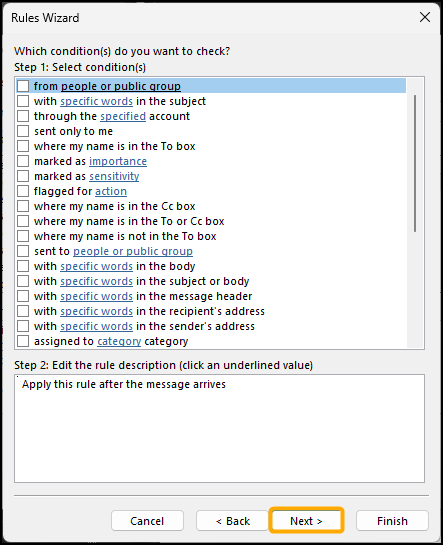Image resolution: width=443 pixels, height=545 pixels.
Task: Tick the 'assigned to category category' checkbox
Action: click(x=23, y=341)
